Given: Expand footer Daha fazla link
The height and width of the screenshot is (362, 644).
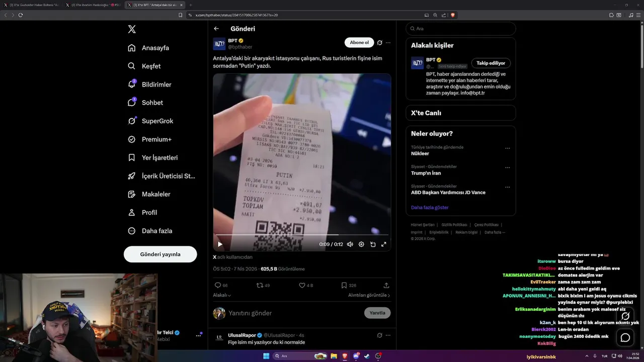Looking at the screenshot, I should (x=495, y=232).
